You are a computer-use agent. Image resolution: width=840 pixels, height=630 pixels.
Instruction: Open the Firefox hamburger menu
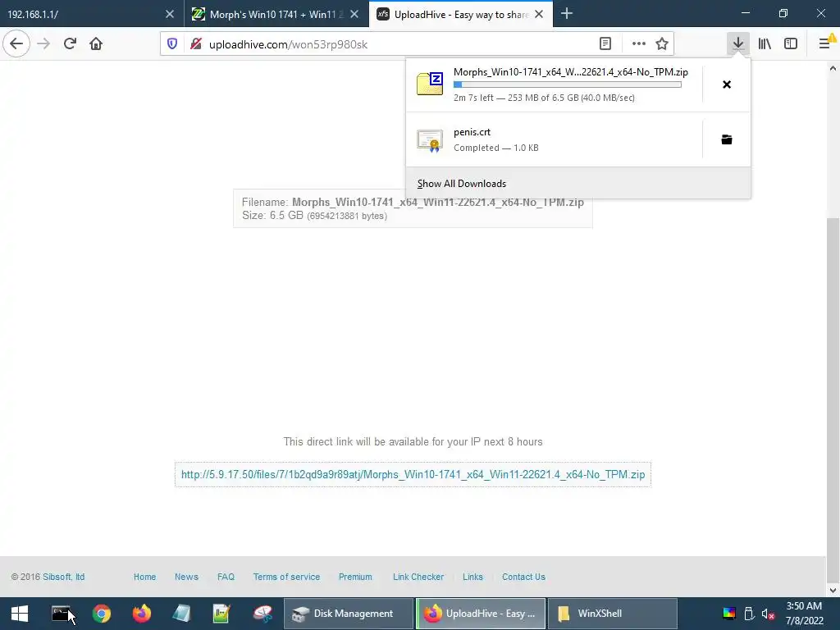[x=825, y=44]
